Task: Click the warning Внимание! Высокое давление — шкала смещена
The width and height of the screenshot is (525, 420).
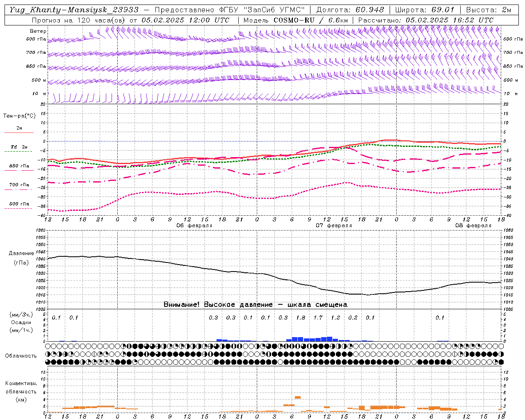Action: tap(255, 305)
